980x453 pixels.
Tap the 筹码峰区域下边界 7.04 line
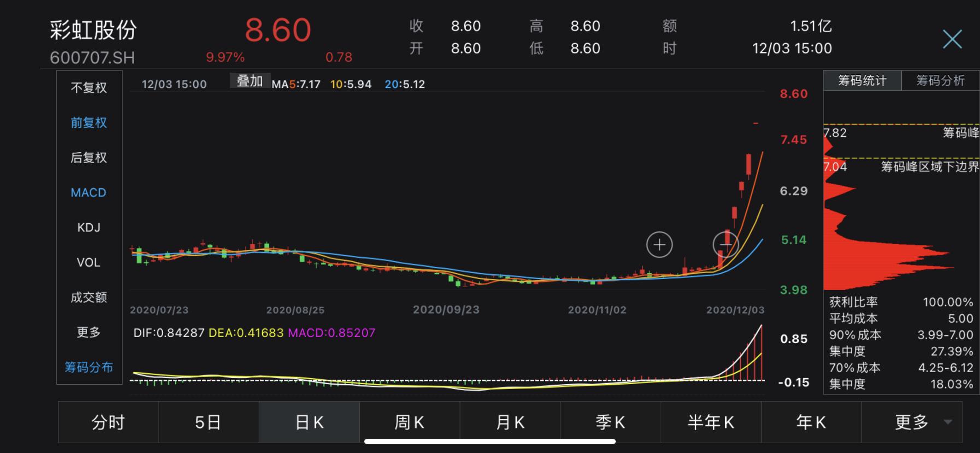pyautogui.click(x=901, y=158)
